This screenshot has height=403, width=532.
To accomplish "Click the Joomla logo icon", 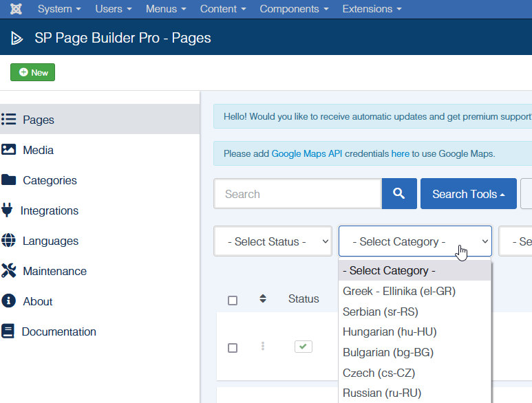I will [14, 9].
